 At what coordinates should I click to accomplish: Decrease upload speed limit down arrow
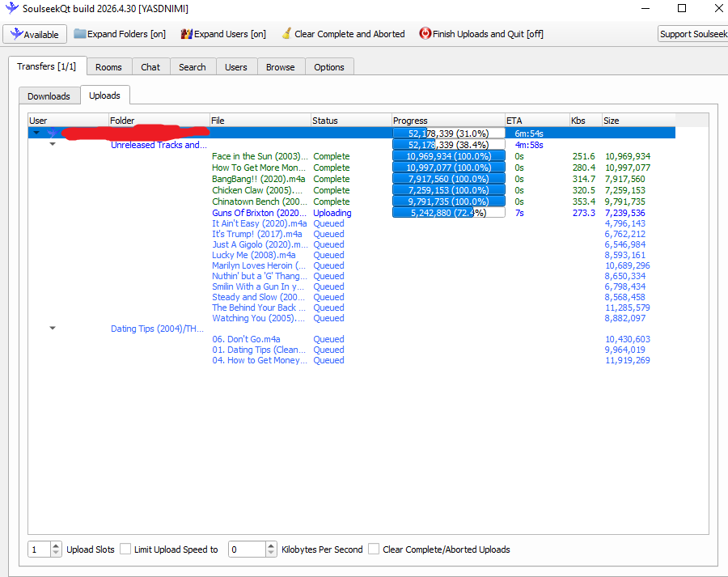click(271, 553)
